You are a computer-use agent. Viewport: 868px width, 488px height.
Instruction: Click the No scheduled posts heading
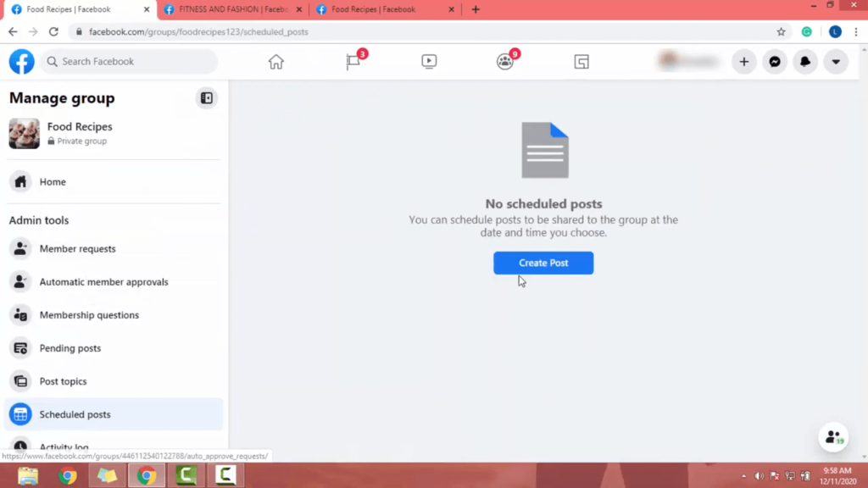coord(543,203)
